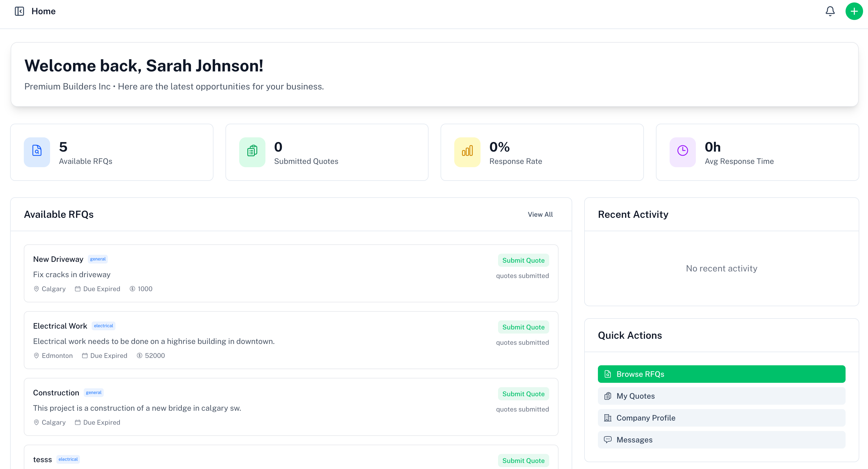Click the Edmonton location pin icon
868x469 pixels.
click(x=36, y=355)
